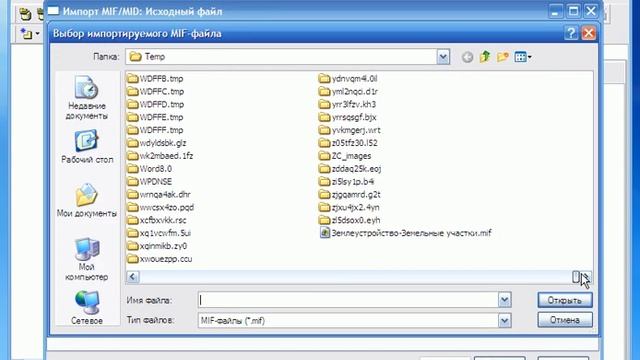
Task: Select the WDFFD.tmp folder
Action: (x=156, y=104)
